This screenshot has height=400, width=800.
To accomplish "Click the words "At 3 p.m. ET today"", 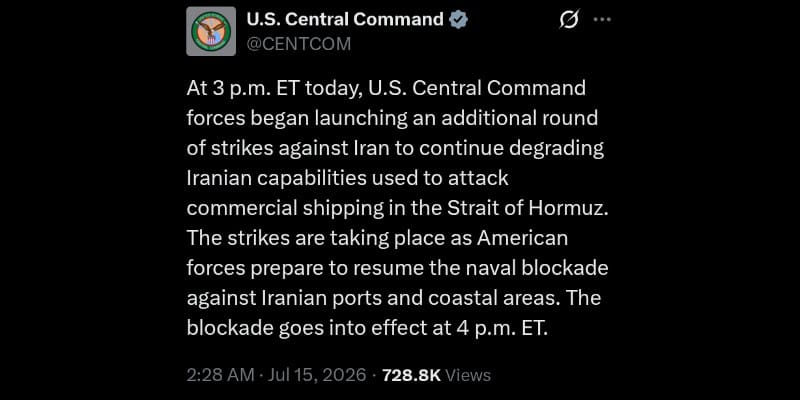I will (274, 89).
